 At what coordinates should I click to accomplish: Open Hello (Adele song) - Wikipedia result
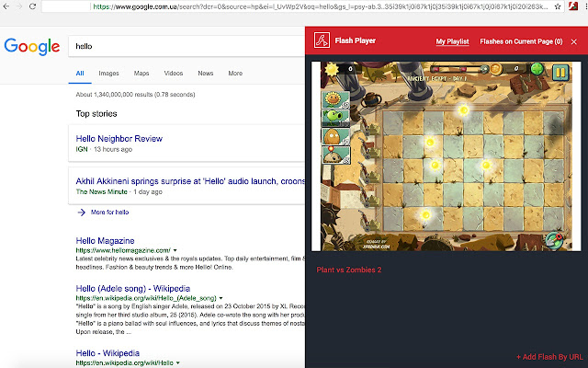click(132, 288)
